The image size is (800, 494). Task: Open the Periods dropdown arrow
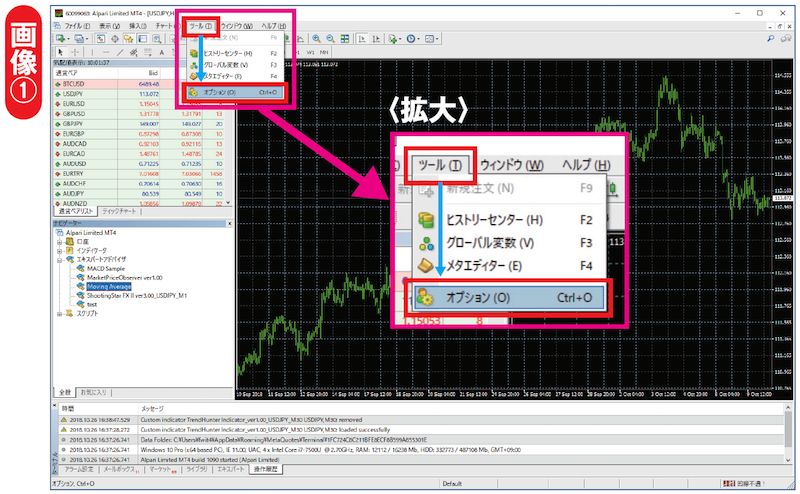[418, 39]
